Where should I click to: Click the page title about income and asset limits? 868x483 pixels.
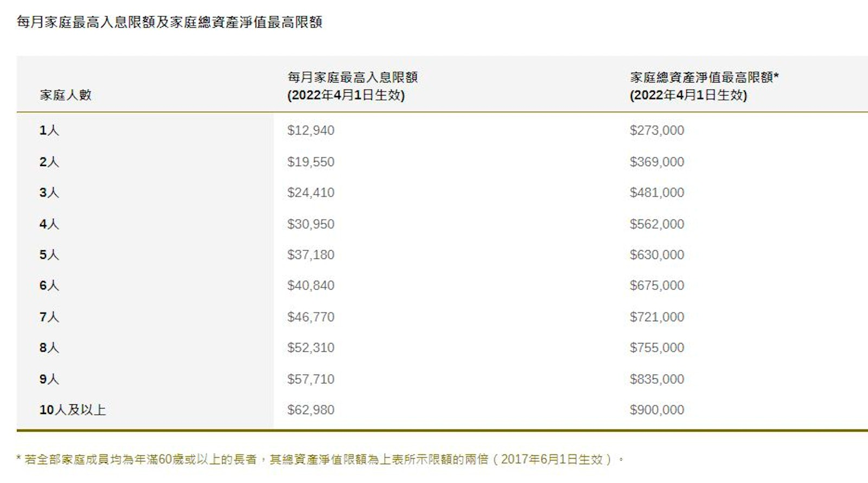[169, 22]
